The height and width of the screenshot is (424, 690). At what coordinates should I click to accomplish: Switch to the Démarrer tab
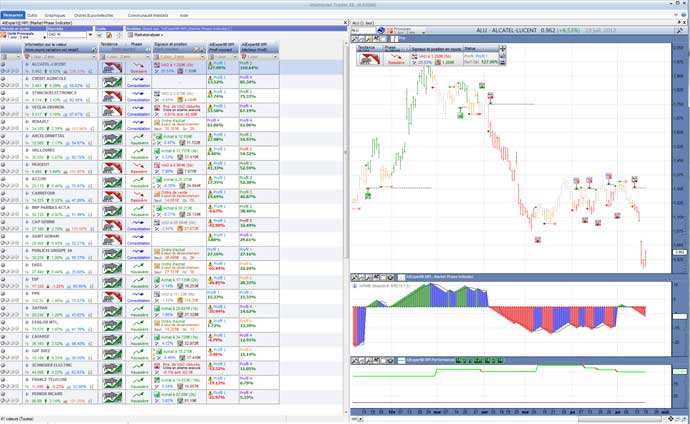coord(13,16)
